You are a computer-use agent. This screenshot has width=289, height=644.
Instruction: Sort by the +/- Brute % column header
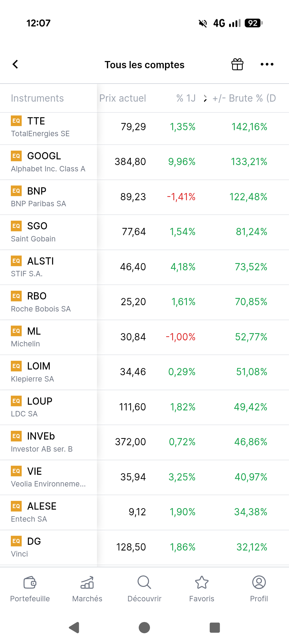pyautogui.click(x=244, y=98)
